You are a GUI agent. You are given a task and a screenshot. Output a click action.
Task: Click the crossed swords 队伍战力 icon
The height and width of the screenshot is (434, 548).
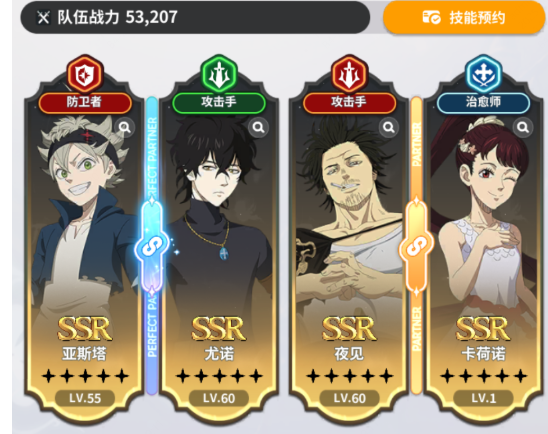(43, 17)
